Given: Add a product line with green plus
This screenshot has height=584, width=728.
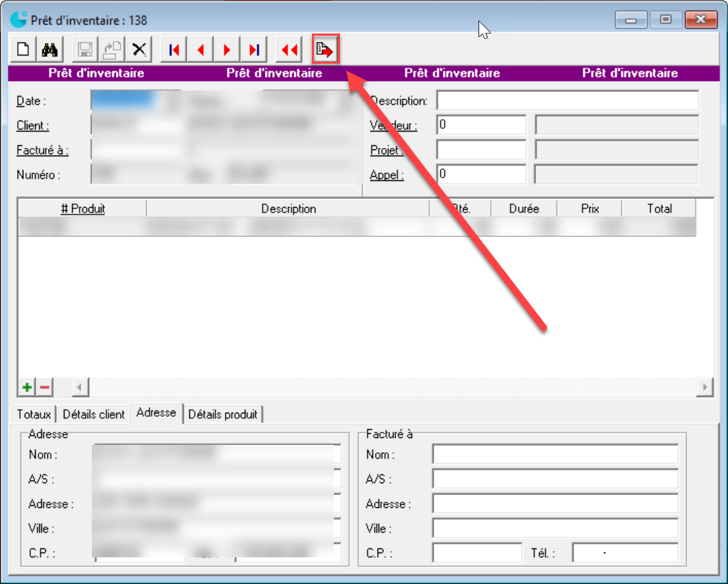Looking at the screenshot, I should coord(27,388).
